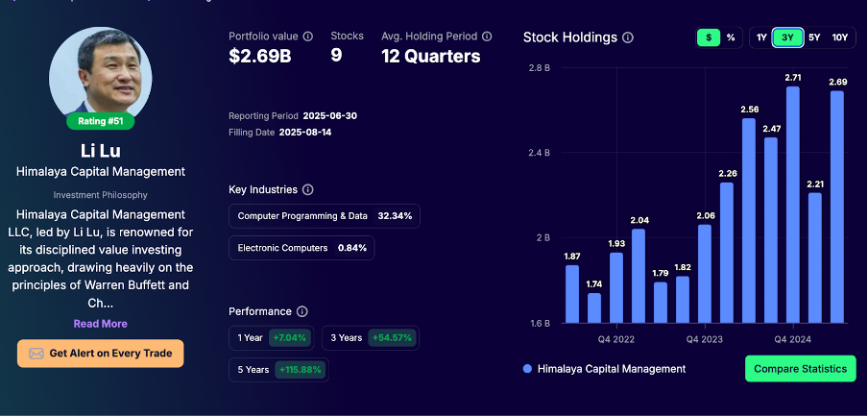Click the chart bar labeled 2.71
Viewport: 868px width, 417px height.
coord(793,205)
